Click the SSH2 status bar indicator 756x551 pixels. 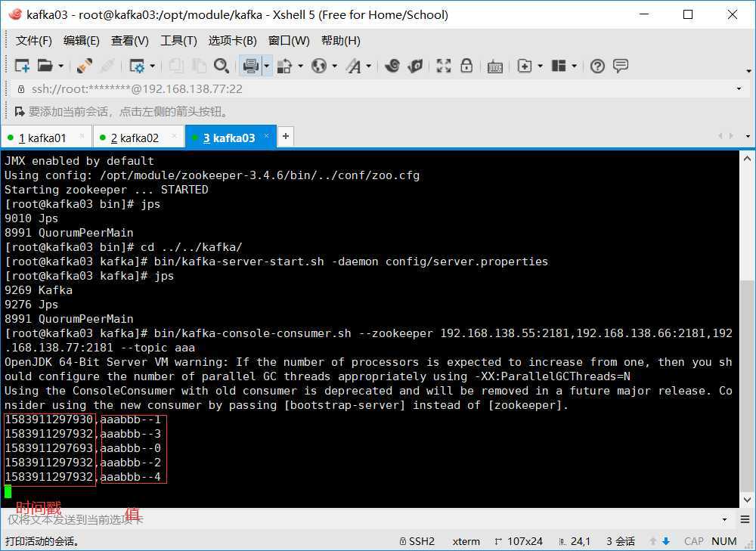[417, 541]
